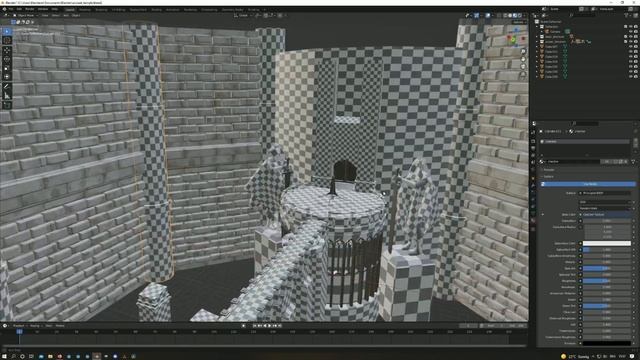This screenshot has height=360, width=640.
Task: Select the Annotate tool
Action: pos(7,87)
